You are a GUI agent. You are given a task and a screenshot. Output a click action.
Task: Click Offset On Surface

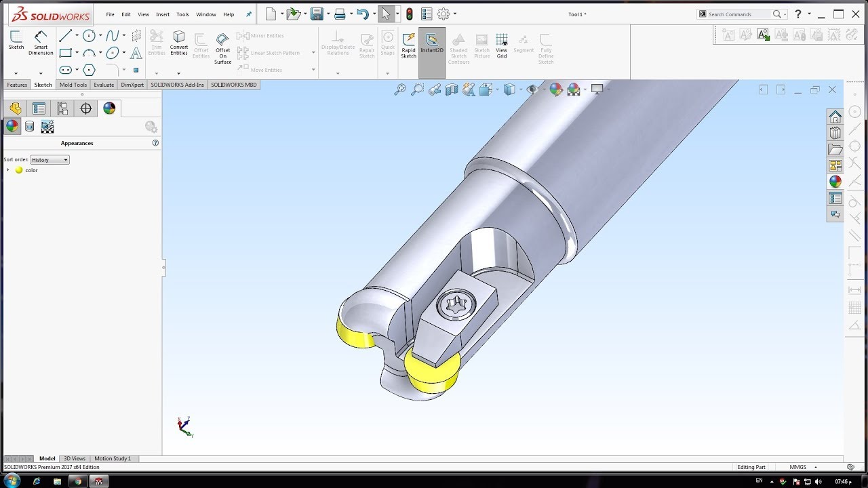[222, 48]
